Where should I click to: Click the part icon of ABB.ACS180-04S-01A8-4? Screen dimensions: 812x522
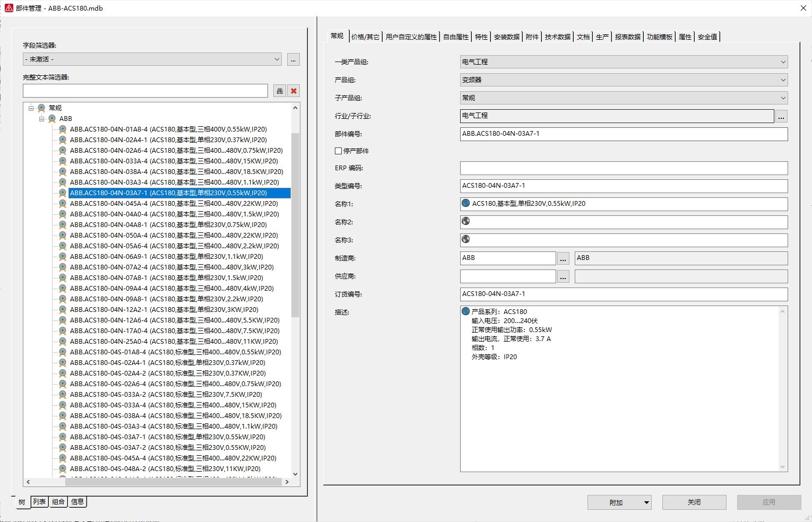pos(63,352)
